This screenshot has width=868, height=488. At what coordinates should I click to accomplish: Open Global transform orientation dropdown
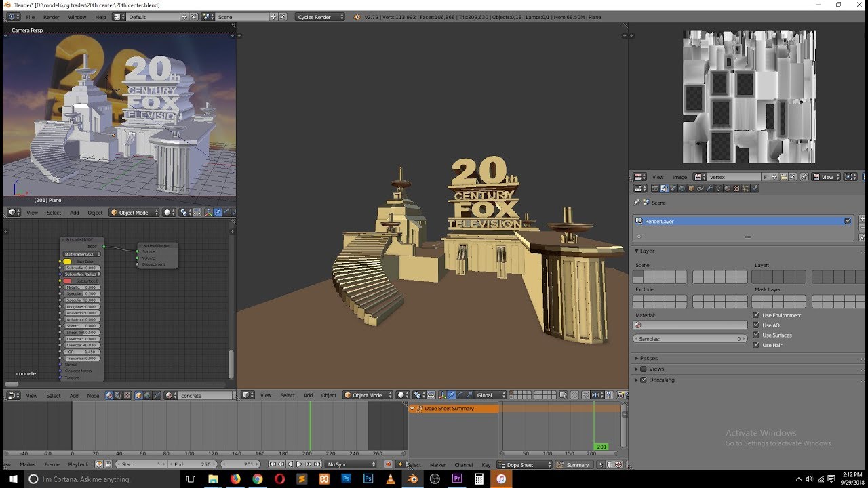pyautogui.click(x=491, y=395)
